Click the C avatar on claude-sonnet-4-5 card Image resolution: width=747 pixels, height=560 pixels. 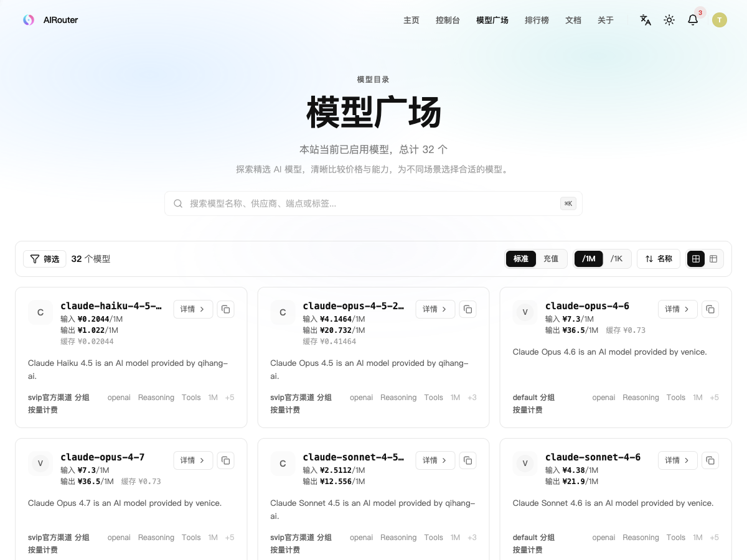[x=283, y=464]
